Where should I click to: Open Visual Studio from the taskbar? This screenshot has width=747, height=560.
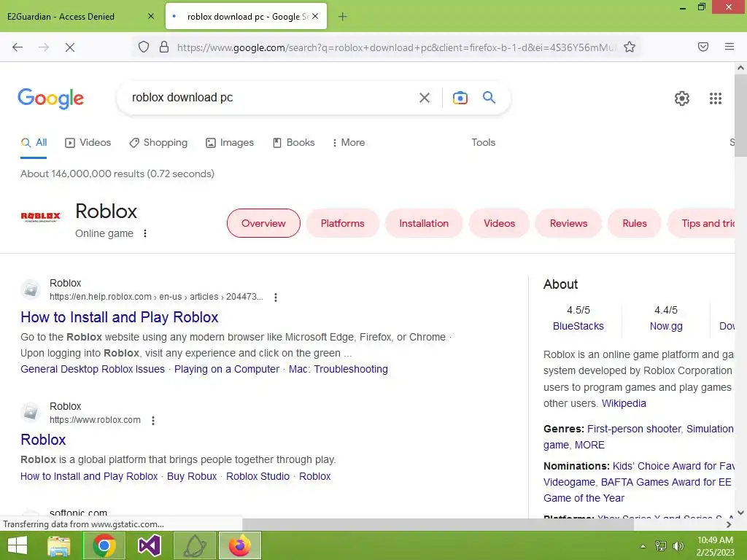tap(149, 545)
